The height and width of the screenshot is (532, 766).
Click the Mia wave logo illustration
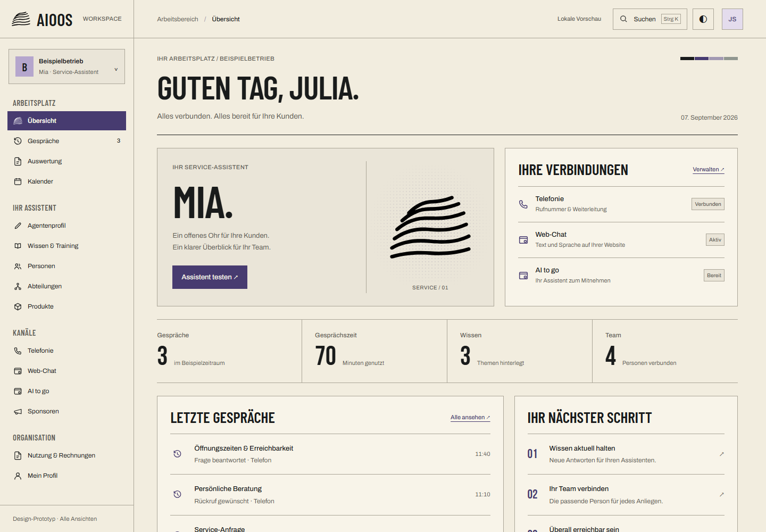(430, 227)
